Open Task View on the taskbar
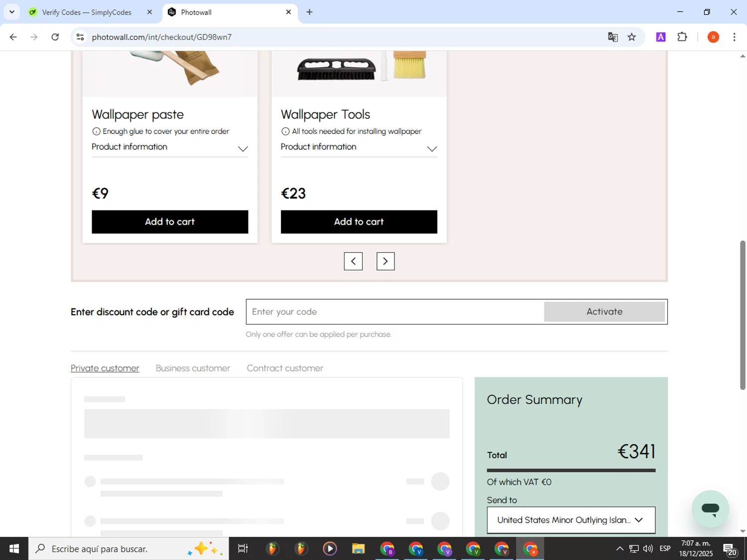Screen dimensions: 747x560 [x=243, y=549]
